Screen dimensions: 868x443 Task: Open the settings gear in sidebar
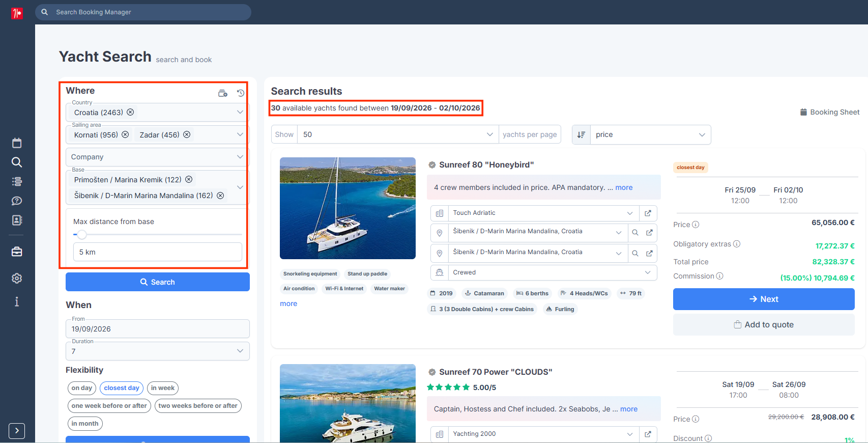click(x=17, y=278)
